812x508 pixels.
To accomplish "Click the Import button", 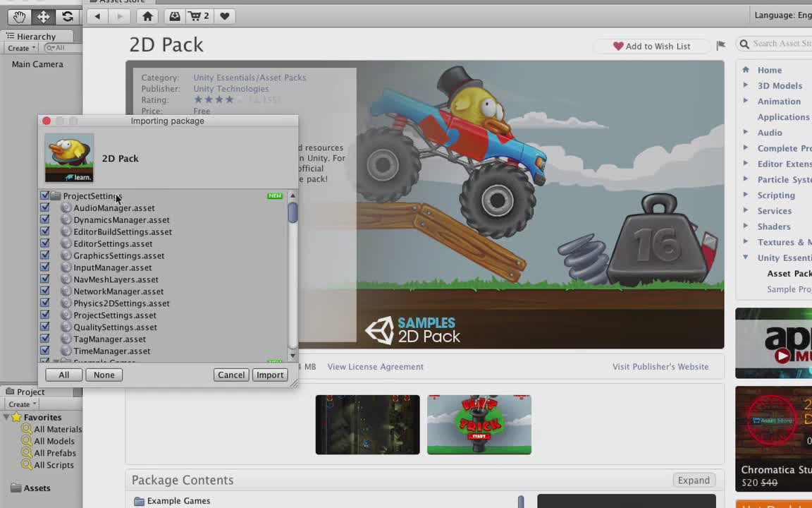I will coord(270,375).
